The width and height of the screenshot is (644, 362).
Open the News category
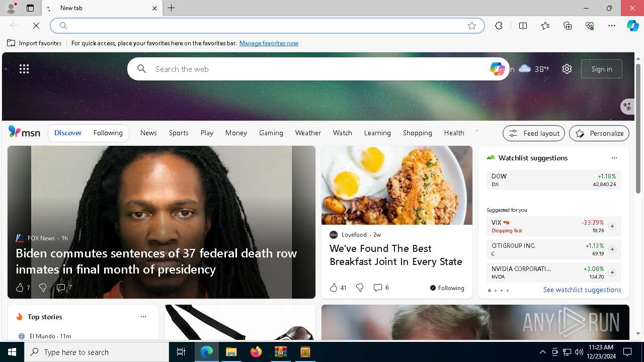[x=148, y=133]
